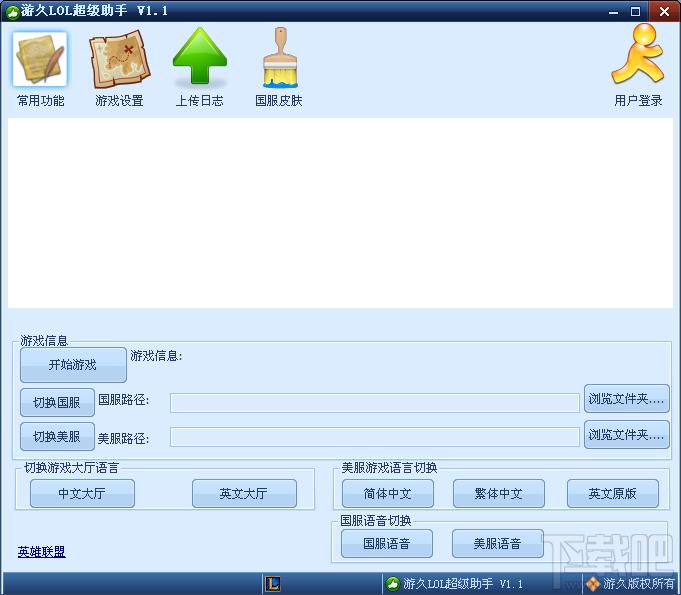Browse folder for 美服路径
Screen dimensions: 681x595
(626, 435)
